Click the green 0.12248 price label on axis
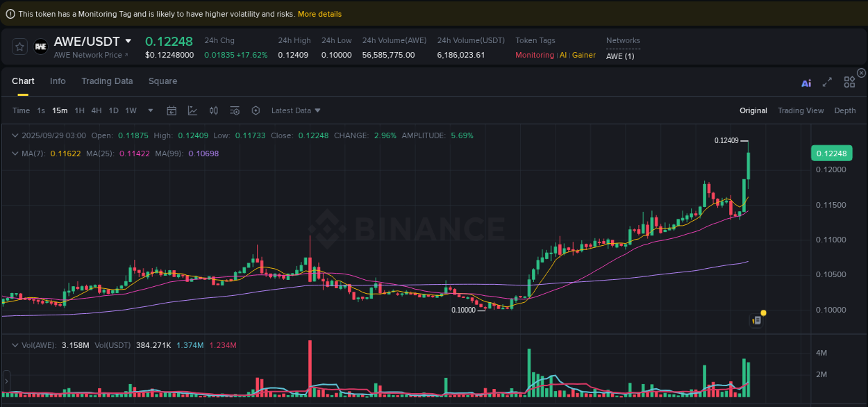The height and width of the screenshot is (407, 868). [x=831, y=153]
